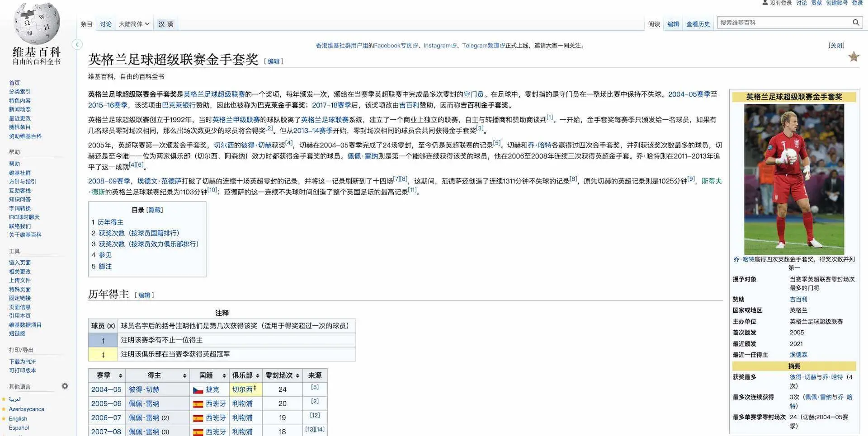Click the Wikipedia globe logo
The image size is (868, 436).
[36, 23]
